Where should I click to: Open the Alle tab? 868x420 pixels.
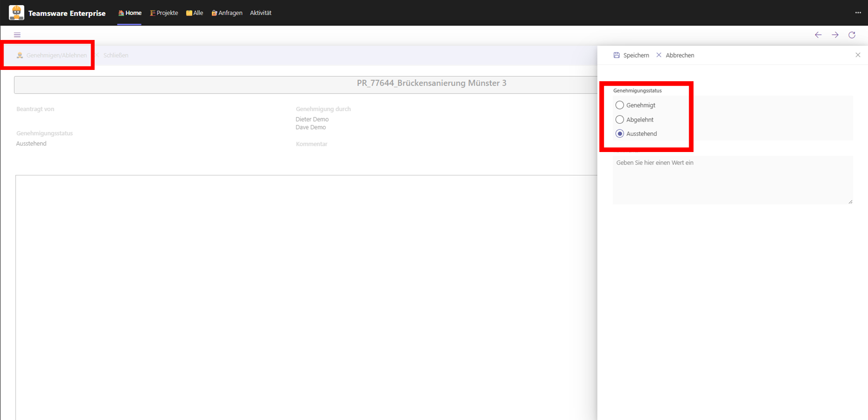coord(194,13)
